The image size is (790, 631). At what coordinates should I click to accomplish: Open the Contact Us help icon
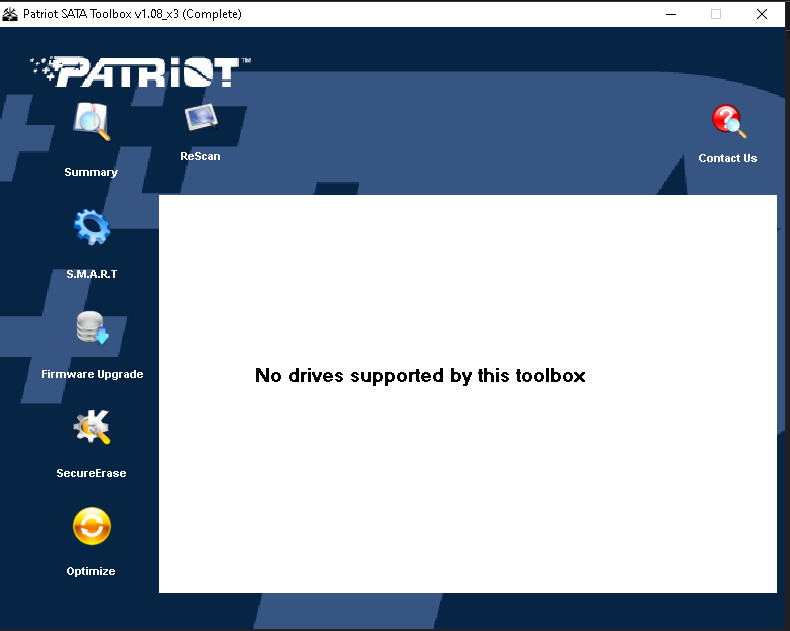coord(729,121)
